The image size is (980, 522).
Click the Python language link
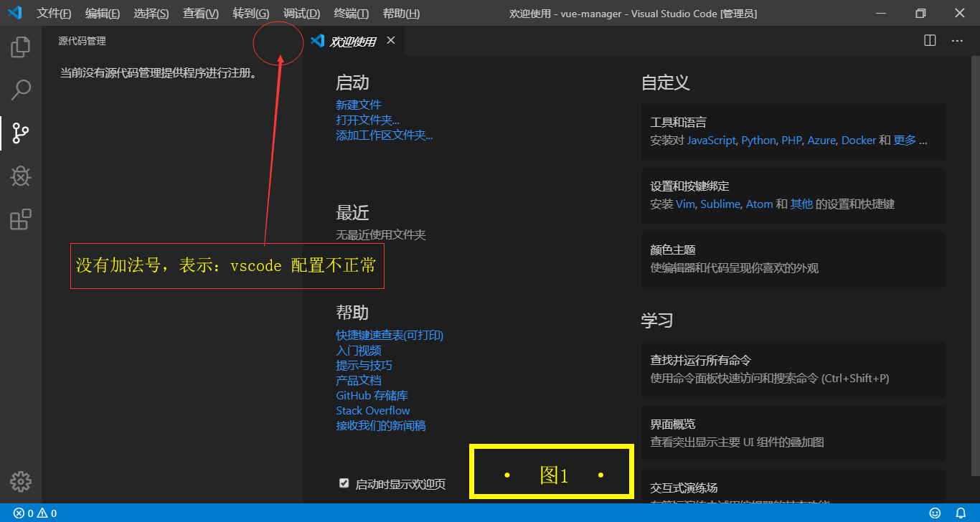tap(759, 141)
